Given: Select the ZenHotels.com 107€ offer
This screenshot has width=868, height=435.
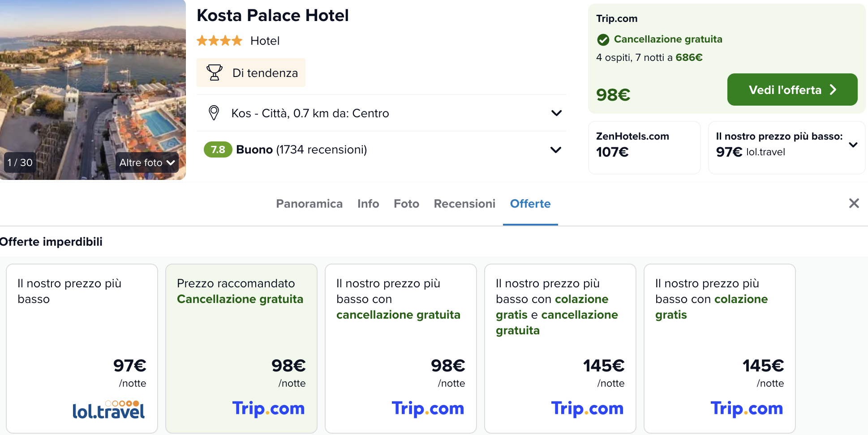Looking at the screenshot, I should 644,148.
